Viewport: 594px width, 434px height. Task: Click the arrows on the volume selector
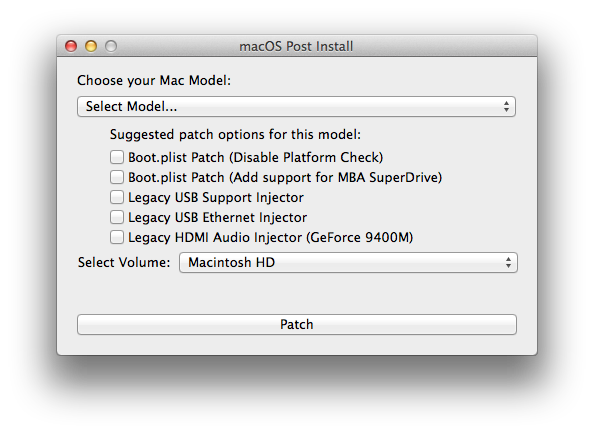[x=508, y=262]
